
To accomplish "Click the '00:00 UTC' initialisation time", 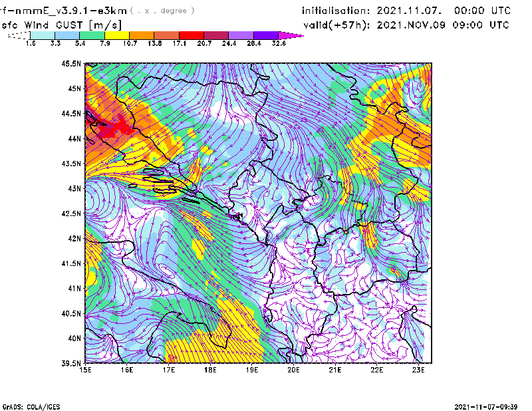I will point(483,11).
